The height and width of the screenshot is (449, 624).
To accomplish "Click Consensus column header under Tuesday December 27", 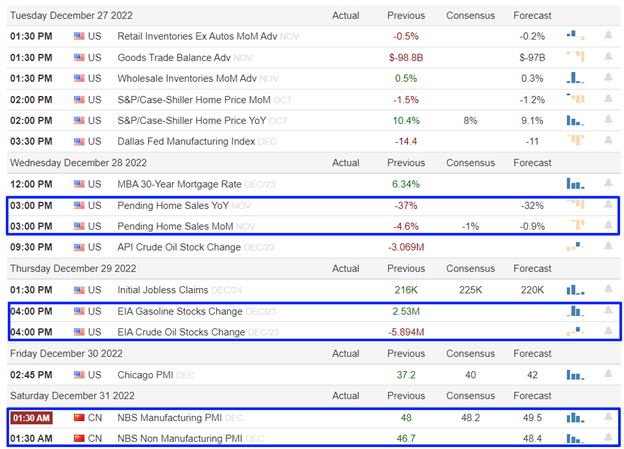I will click(x=470, y=16).
